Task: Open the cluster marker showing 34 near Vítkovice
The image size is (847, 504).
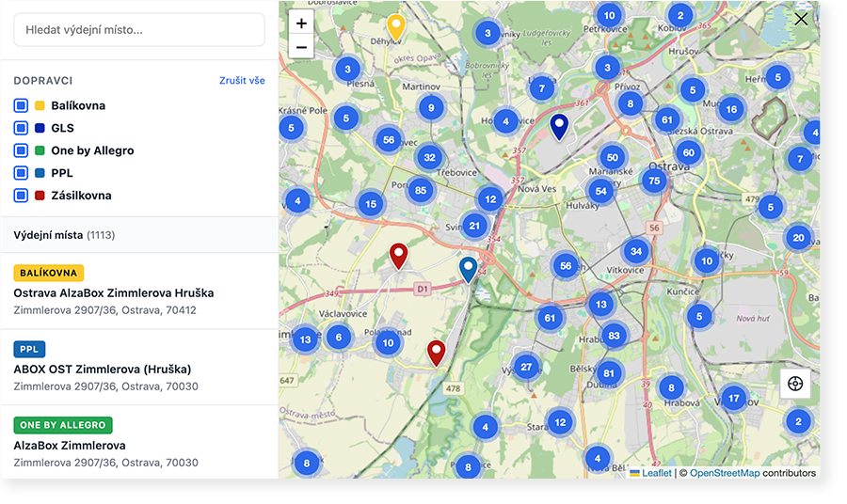Action: tap(636, 251)
